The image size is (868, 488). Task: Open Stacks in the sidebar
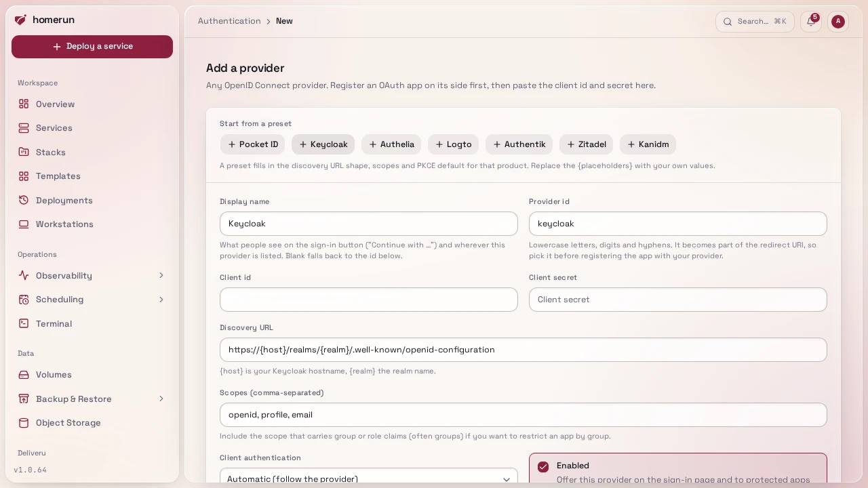click(92, 152)
